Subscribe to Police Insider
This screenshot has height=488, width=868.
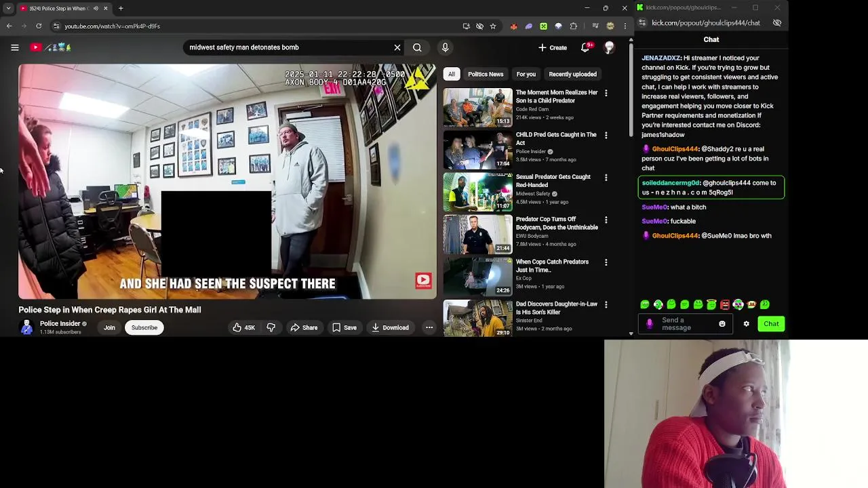coord(144,328)
